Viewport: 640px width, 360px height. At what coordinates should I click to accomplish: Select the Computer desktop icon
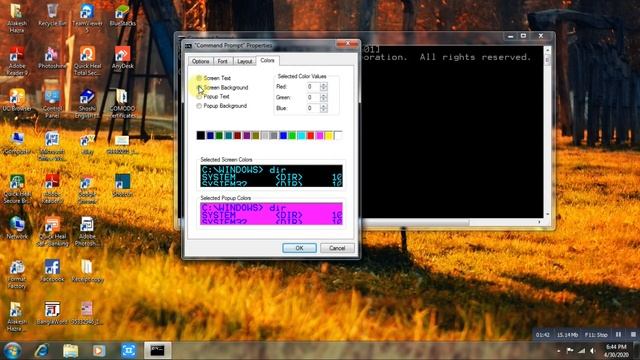coord(17,143)
